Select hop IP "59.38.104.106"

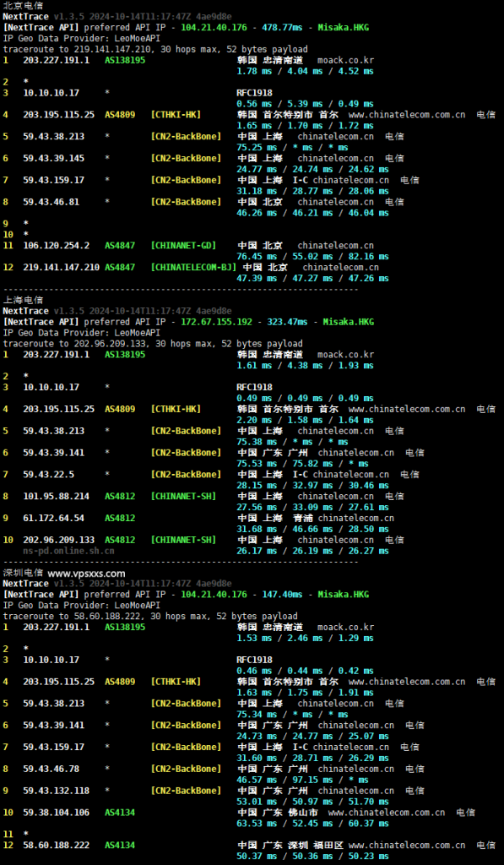(57, 813)
